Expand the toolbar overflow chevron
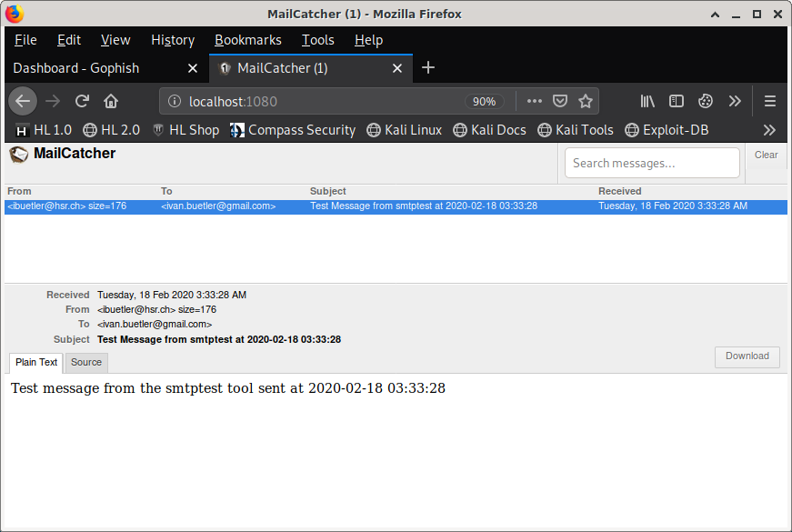Image resolution: width=792 pixels, height=532 pixels. click(735, 101)
